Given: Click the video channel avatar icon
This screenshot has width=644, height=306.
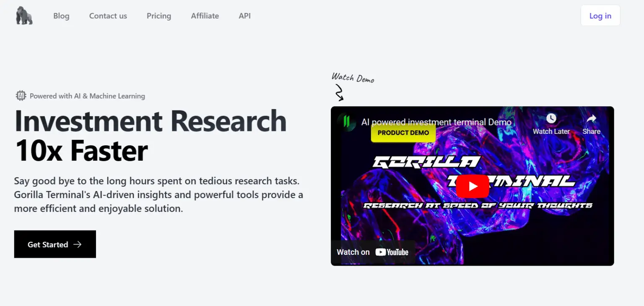Looking at the screenshot, I should [x=346, y=122].
